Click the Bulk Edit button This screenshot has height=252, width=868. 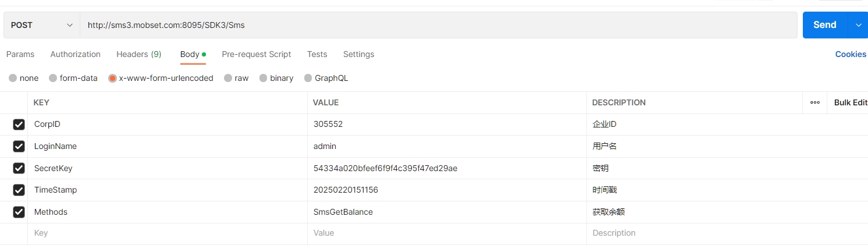(851, 102)
